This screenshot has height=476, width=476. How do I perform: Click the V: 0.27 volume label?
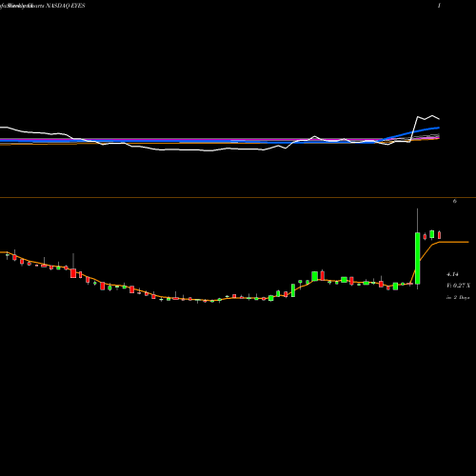coord(458,286)
